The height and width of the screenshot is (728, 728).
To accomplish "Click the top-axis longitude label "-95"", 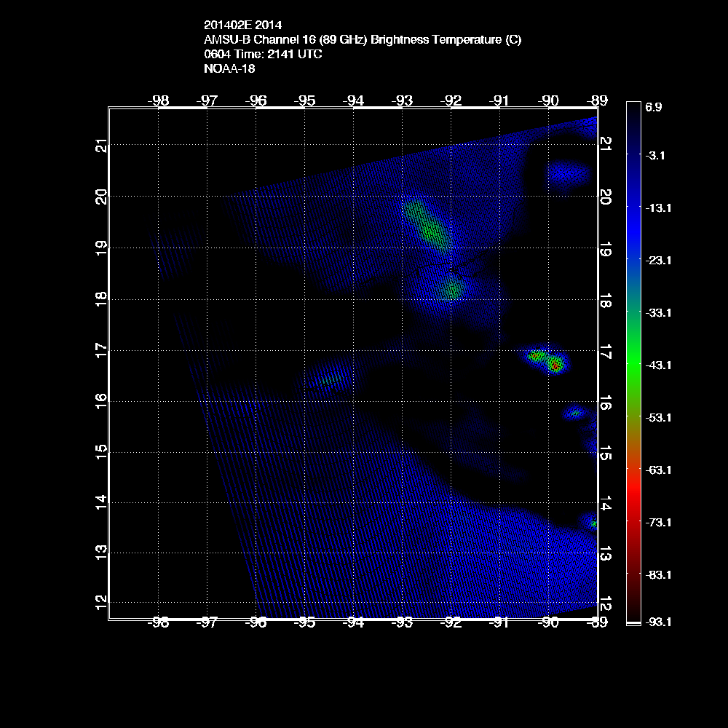I will (304, 100).
